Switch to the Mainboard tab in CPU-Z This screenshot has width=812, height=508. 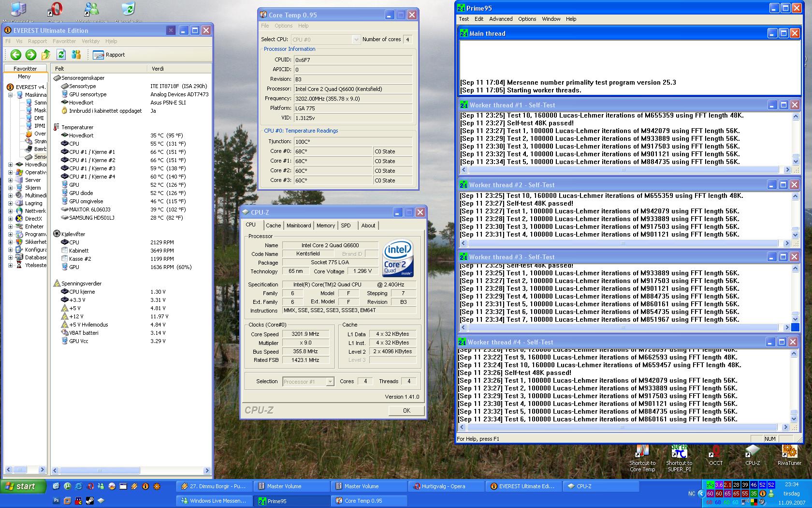[x=299, y=225]
